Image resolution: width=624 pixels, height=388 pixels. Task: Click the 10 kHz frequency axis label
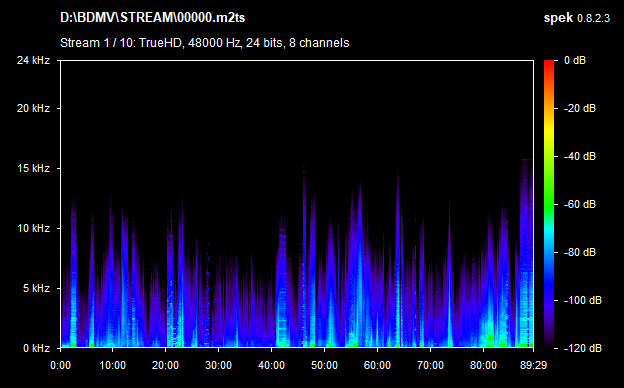pos(33,228)
